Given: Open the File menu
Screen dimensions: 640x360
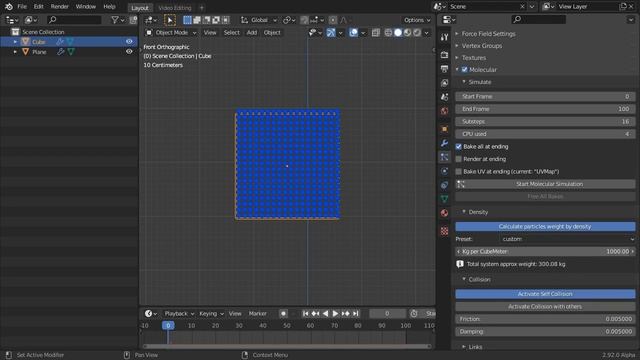Looking at the screenshot, I should pyautogui.click(x=22, y=7).
